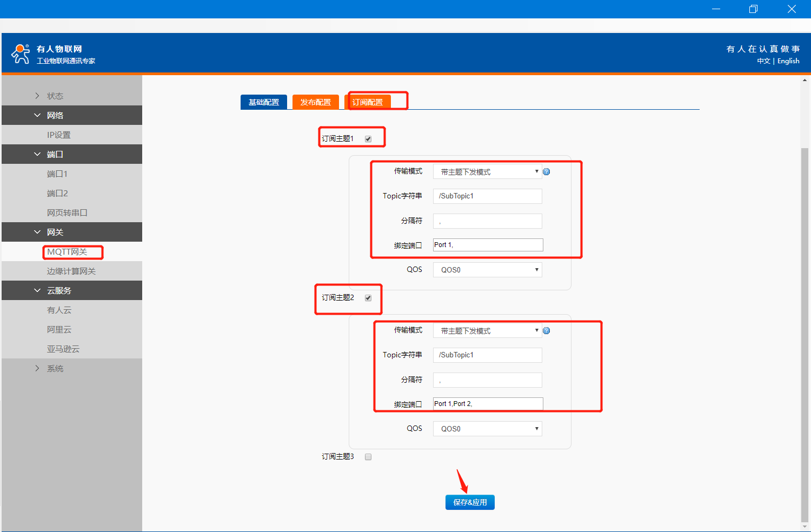The height and width of the screenshot is (532, 811).
Task: Switch to the 基础配置 tab
Action: pyautogui.click(x=264, y=102)
